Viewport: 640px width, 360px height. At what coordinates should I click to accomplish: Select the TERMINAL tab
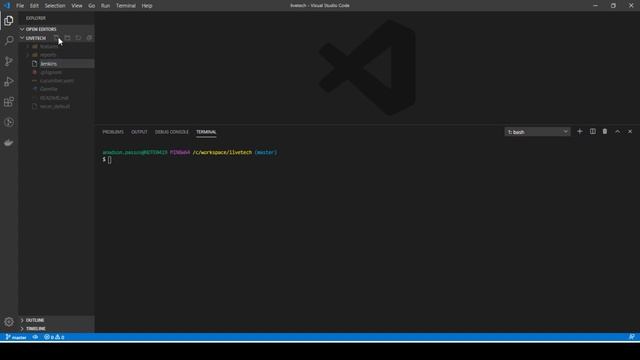tap(206, 132)
